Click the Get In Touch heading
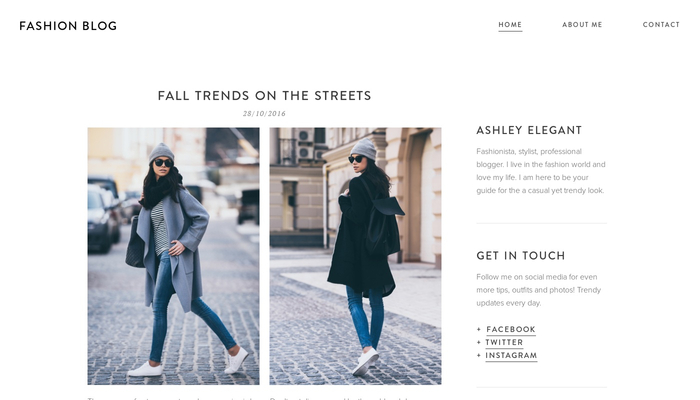Viewport: 700px width, 400px height. (521, 256)
